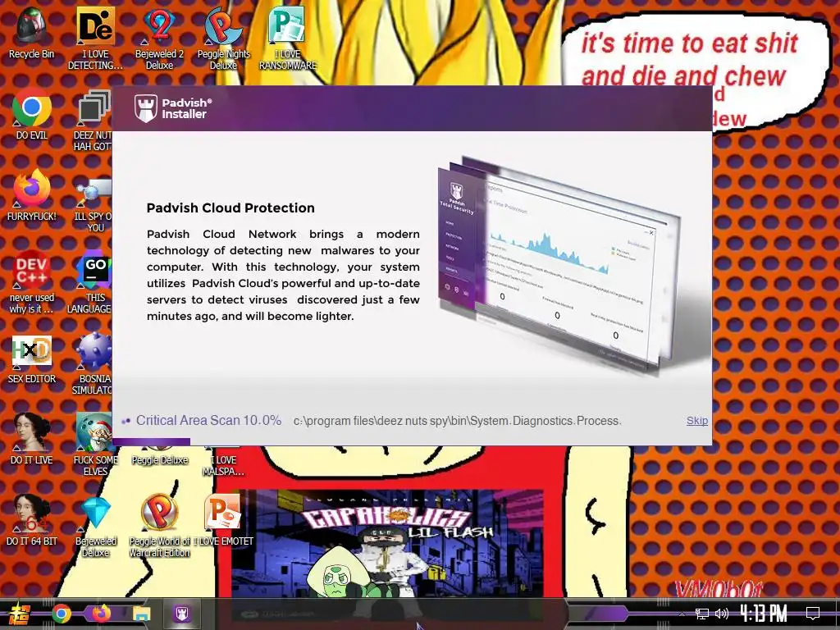Open the FUCK SOME ELVES game shortcut

[94, 445]
